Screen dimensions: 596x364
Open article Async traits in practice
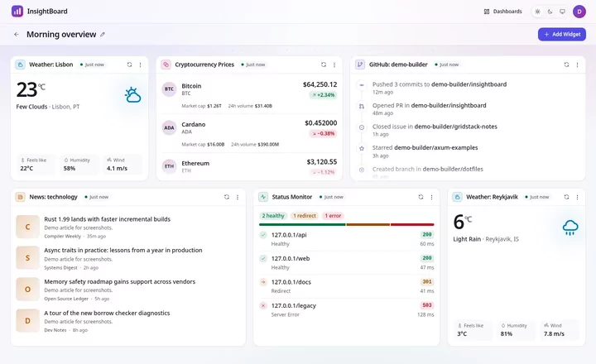tap(123, 250)
